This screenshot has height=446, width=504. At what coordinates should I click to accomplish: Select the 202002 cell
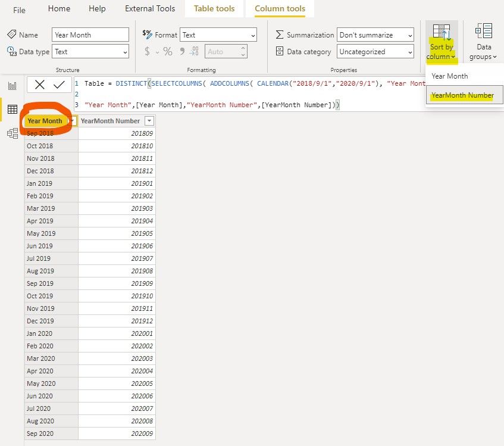[x=117, y=347]
